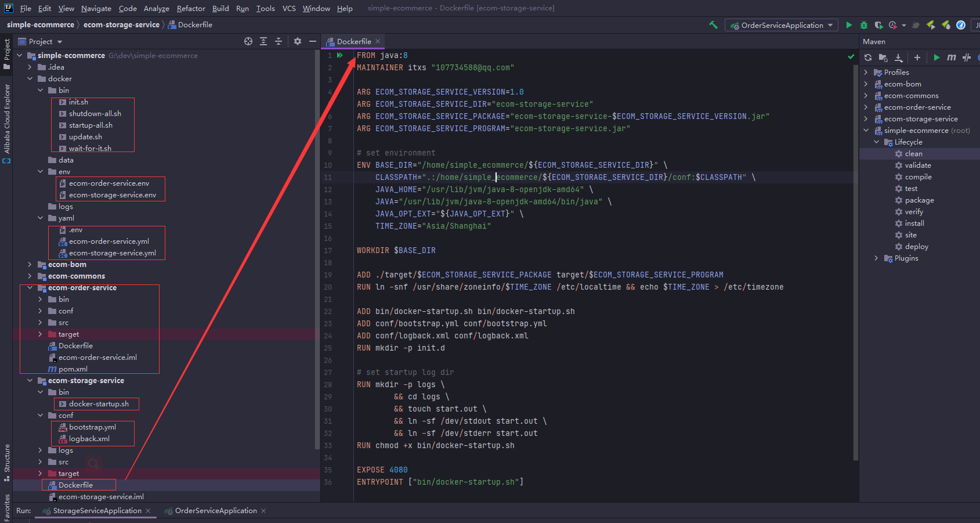The height and width of the screenshot is (523, 980).
Task: Run the Maven build with the green play icon
Action: [936, 57]
